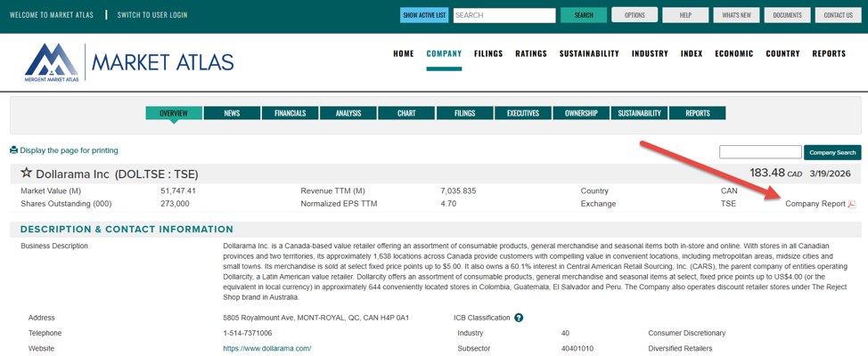Go to Home in main navigation

coord(404,53)
